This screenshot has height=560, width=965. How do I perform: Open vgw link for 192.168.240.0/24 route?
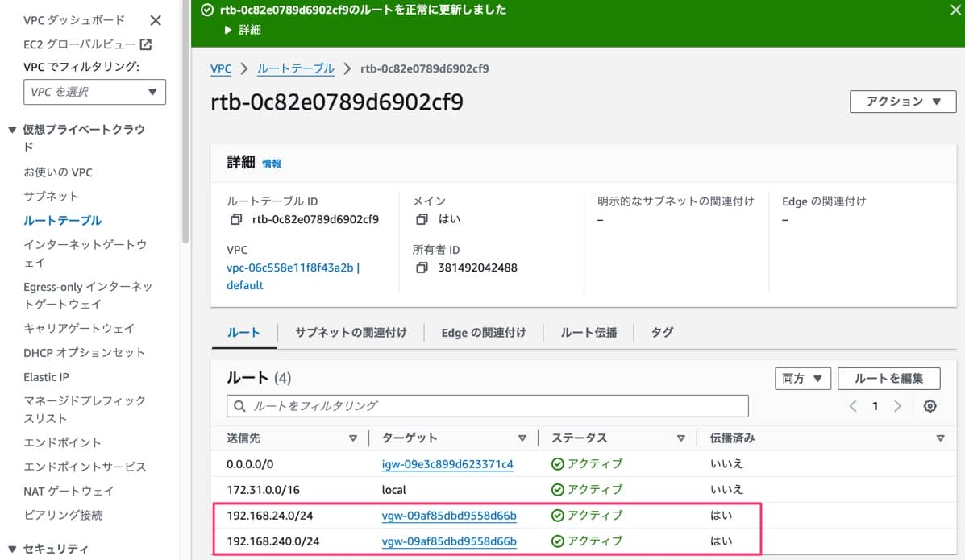[449, 541]
